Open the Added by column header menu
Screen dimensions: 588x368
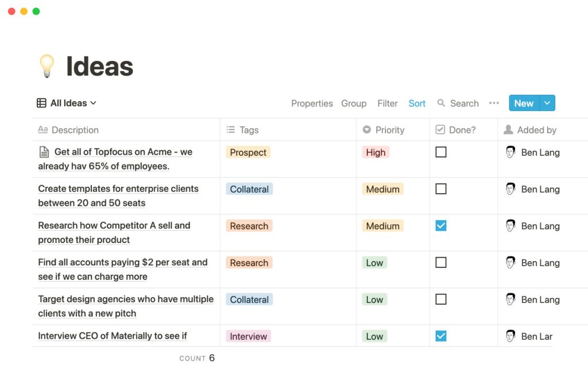[543, 130]
